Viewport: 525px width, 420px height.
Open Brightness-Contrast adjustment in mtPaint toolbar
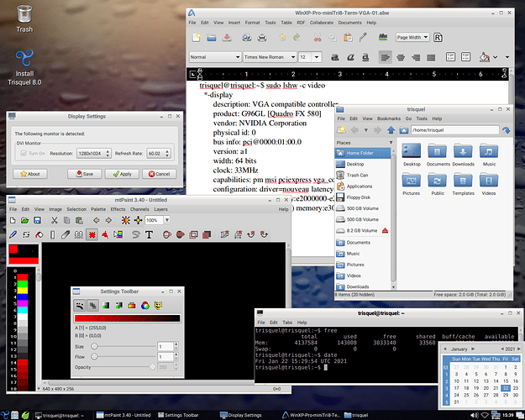[126, 220]
